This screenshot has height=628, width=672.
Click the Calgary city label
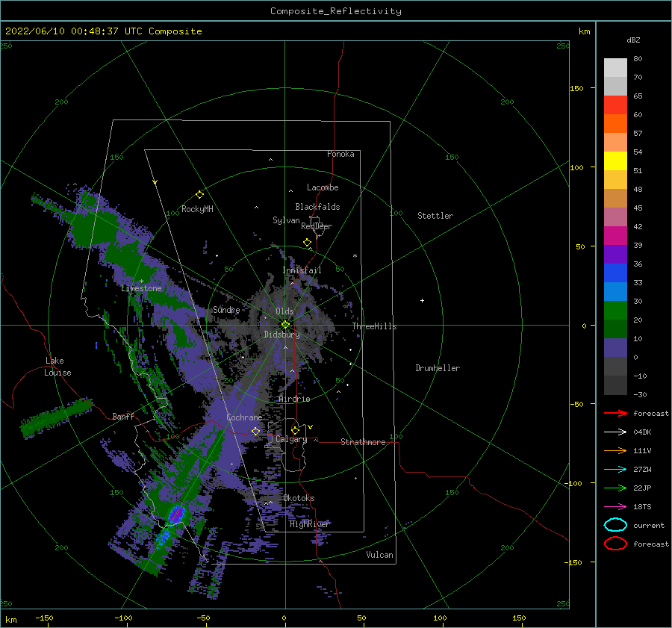(291, 439)
